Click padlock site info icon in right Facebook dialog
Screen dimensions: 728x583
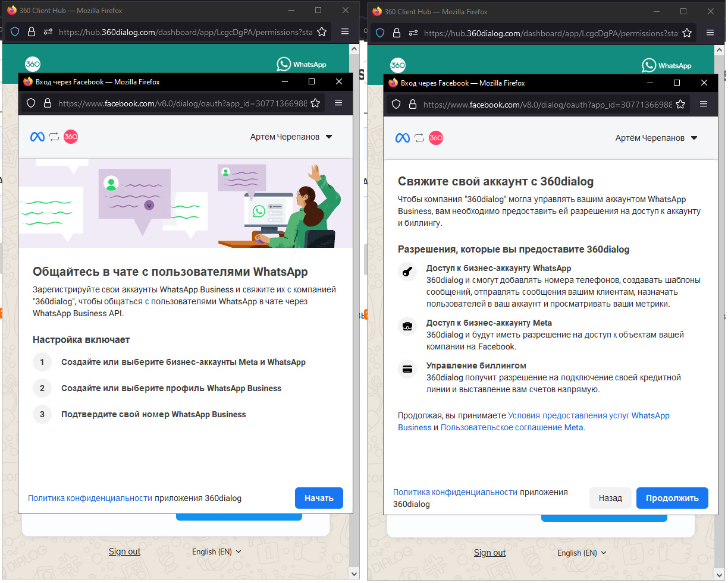tap(413, 104)
